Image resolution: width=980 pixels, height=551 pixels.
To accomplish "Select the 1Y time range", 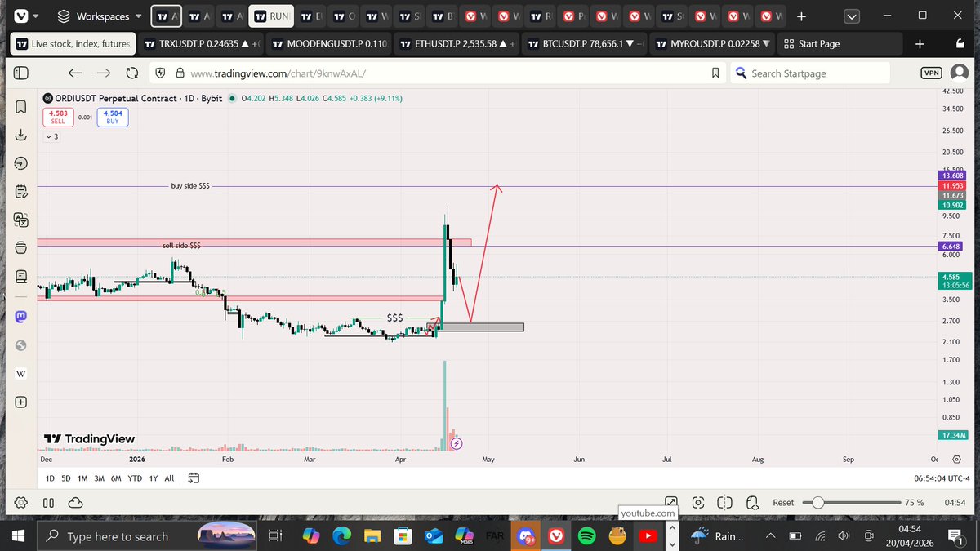I will click(x=153, y=478).
